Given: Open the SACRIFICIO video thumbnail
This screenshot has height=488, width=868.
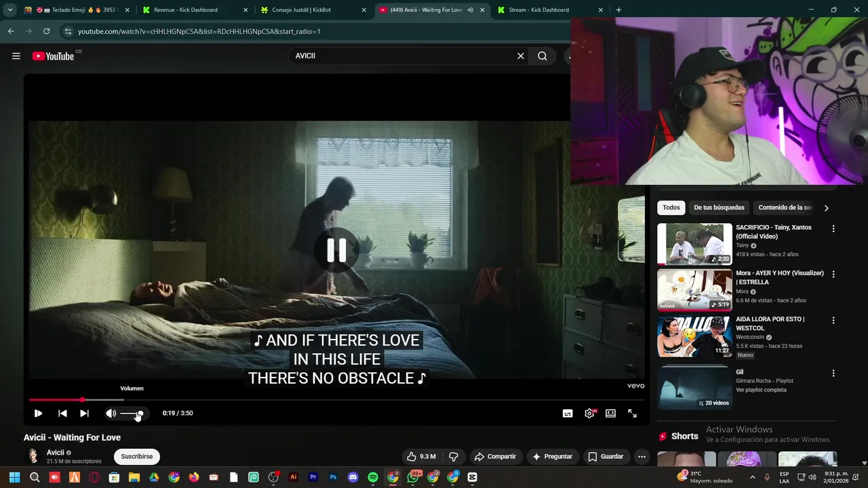Looking at the screenshot, I should coord(694,244).
